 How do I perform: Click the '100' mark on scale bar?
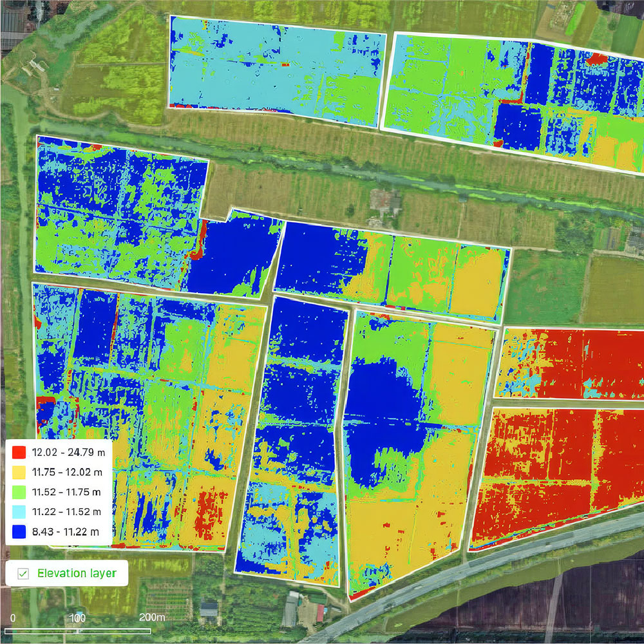coord(78,618)
